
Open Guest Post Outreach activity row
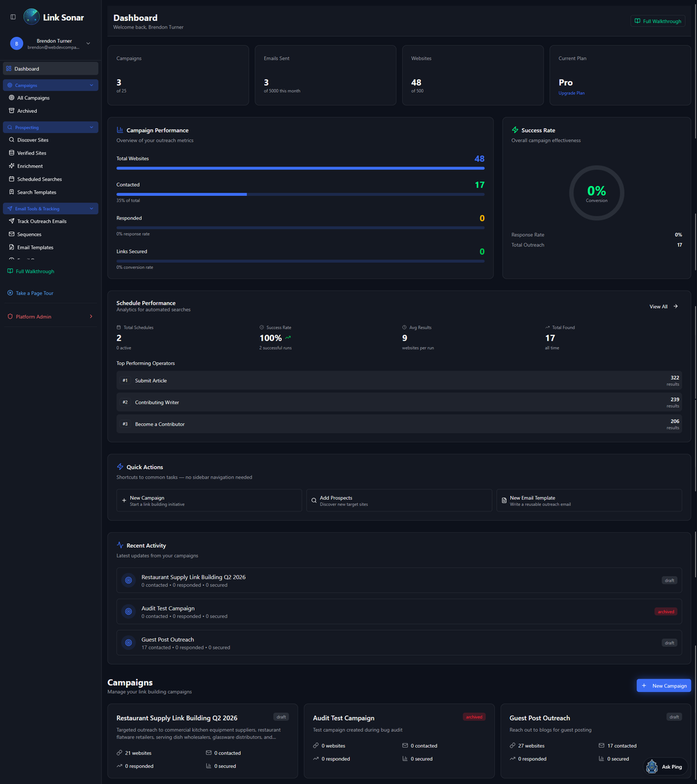click(x=399, y=643)
